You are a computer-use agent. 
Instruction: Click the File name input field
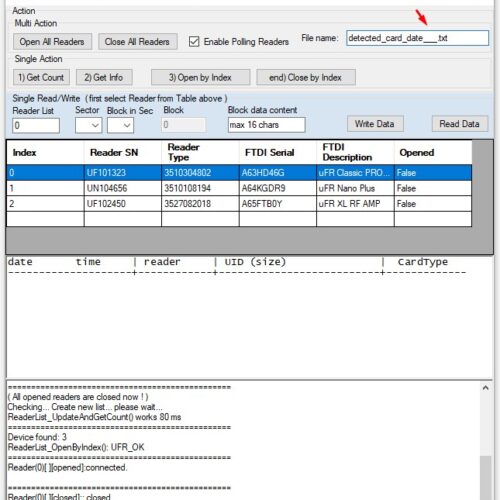[x=417, y=38]
